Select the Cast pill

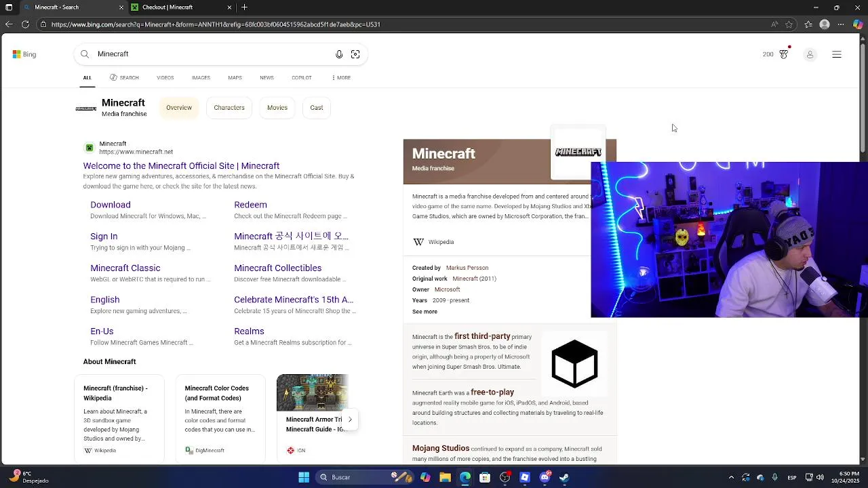(317, 108)
